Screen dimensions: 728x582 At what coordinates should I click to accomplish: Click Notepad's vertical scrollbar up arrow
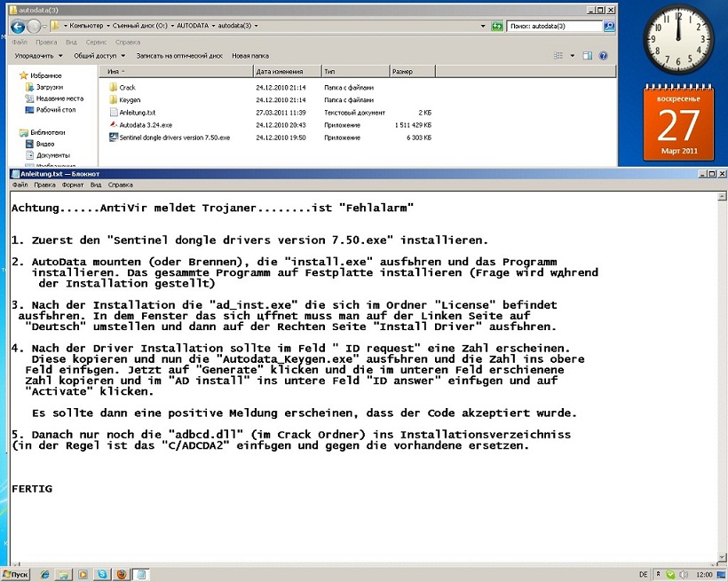pos(722,197)
